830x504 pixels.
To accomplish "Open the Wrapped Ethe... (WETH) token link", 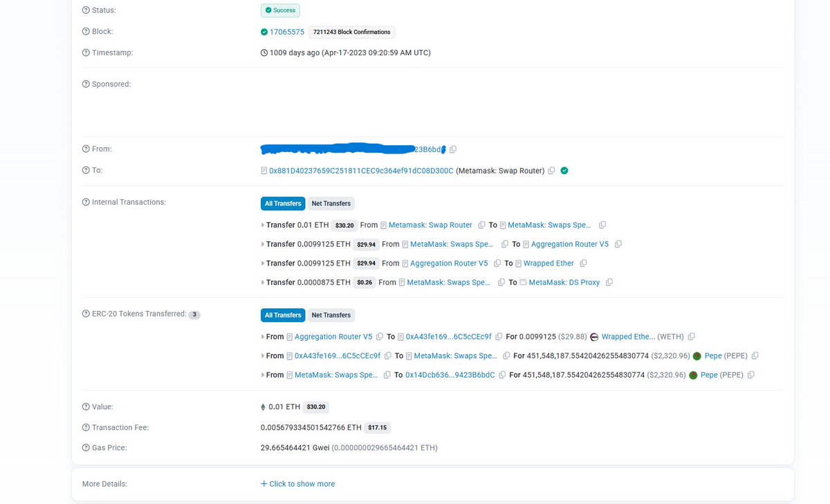I will [x=628, y=337].
